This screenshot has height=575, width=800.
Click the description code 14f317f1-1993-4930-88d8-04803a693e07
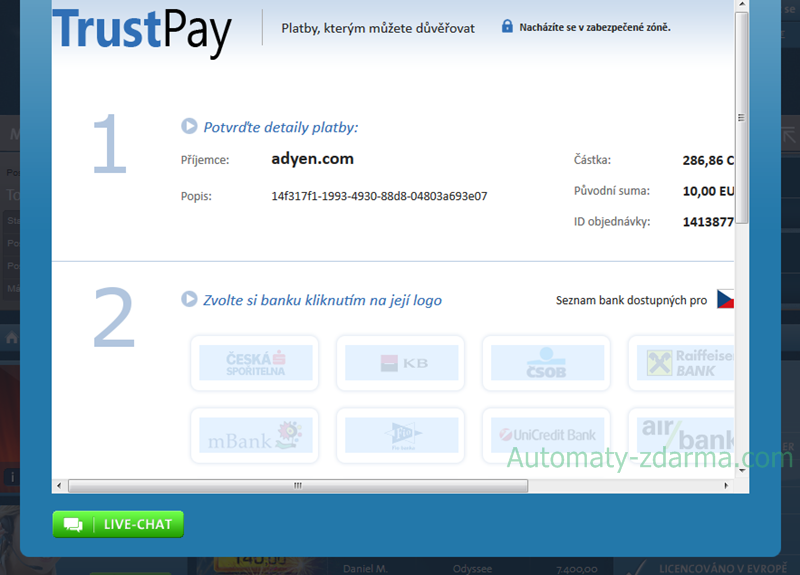pos(379,196)
